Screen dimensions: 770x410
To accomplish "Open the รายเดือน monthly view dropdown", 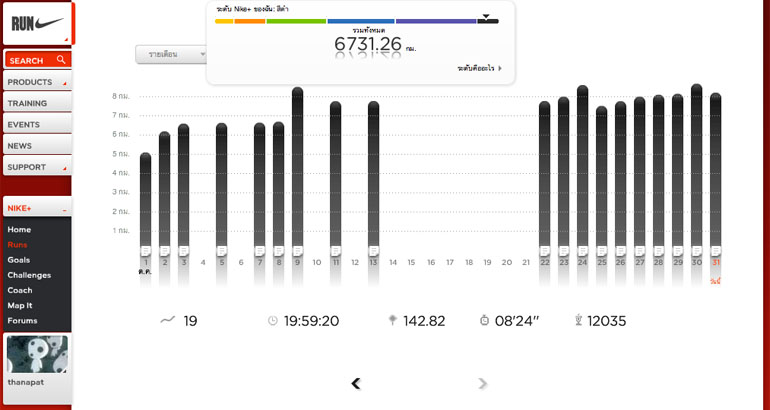I will click(x=171, y=54).
